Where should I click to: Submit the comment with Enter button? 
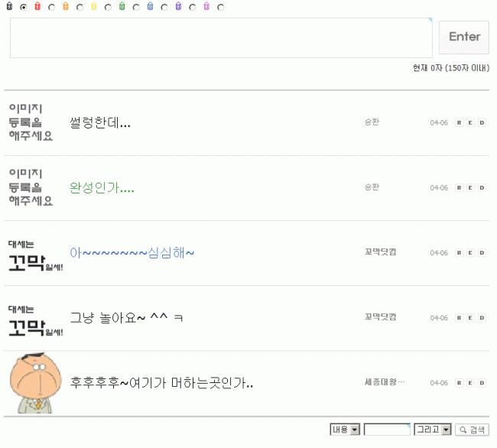pyautogui.click(x=464, y=37)
